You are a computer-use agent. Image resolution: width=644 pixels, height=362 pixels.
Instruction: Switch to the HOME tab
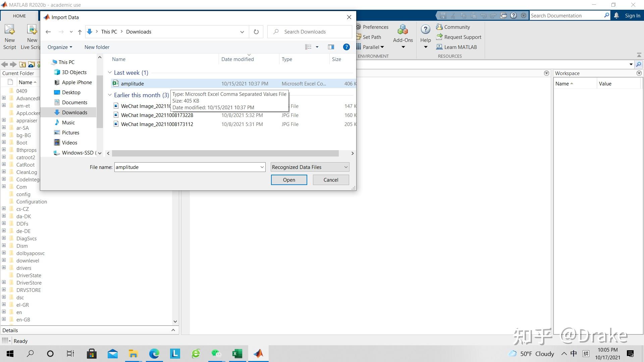click(x=19, y=16)
